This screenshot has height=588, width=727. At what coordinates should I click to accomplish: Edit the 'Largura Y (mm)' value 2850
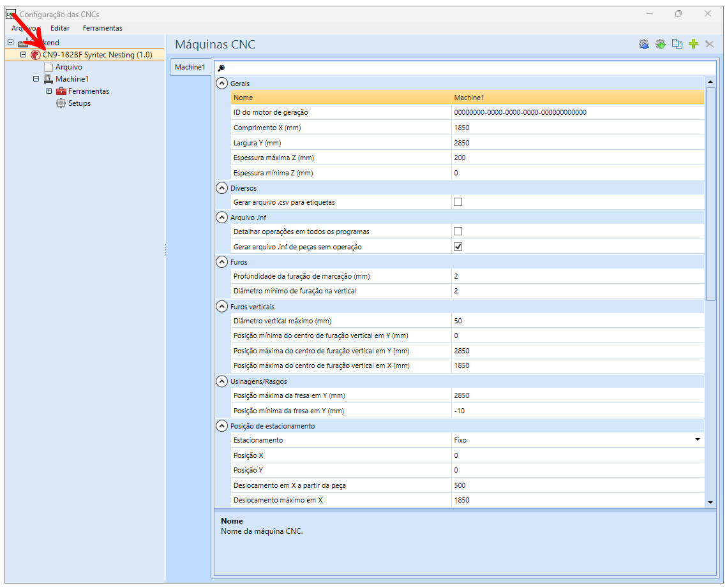(578, 143)
